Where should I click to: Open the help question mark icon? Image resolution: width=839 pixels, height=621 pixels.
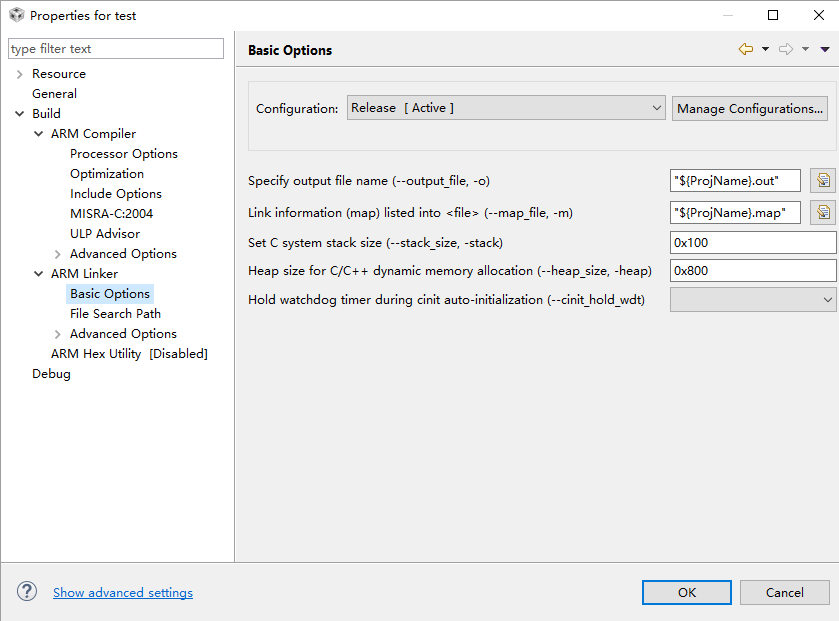click(27, 592)
